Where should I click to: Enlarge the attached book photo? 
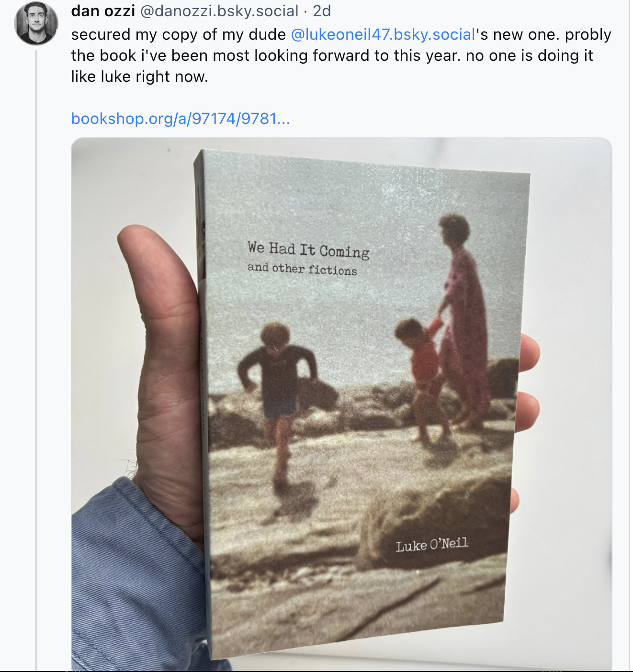pos(341,404)
